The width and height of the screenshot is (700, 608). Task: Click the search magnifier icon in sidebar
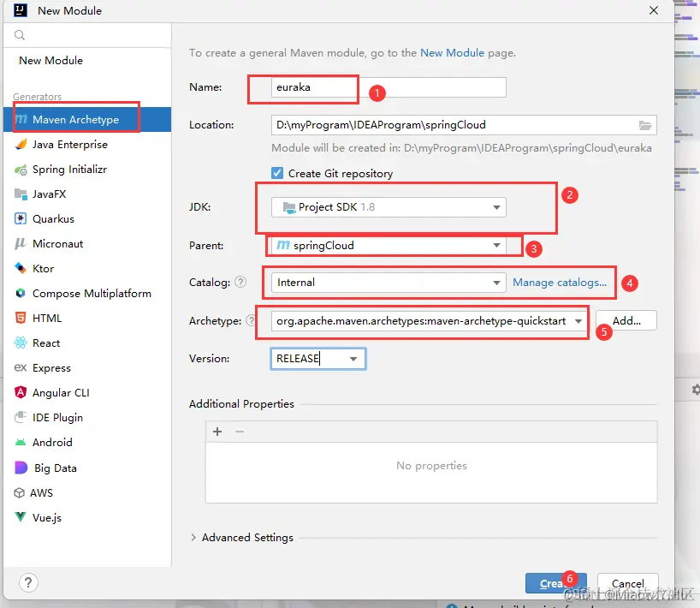(19, 35)
